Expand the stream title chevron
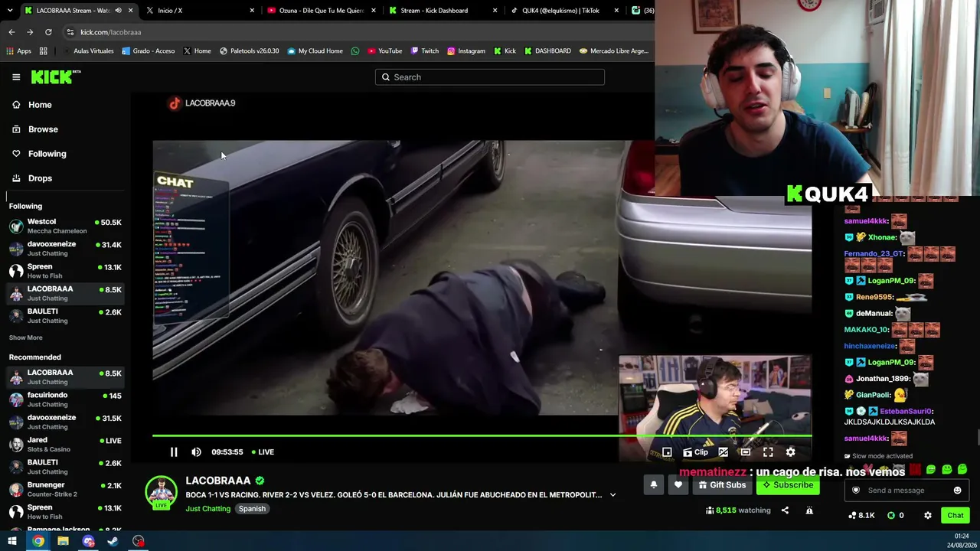Viewport: 980px width, 551px height. [x=612, y=495]
